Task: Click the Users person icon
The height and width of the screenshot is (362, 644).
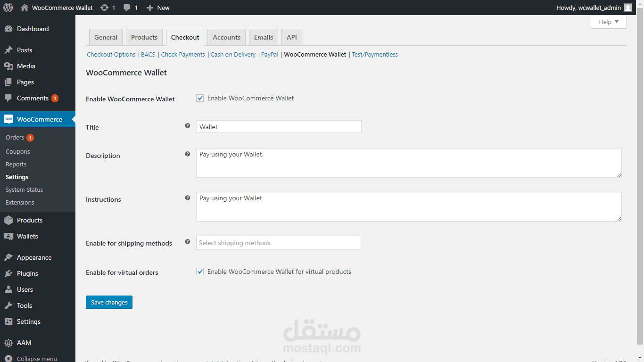Action: point(8,289)
